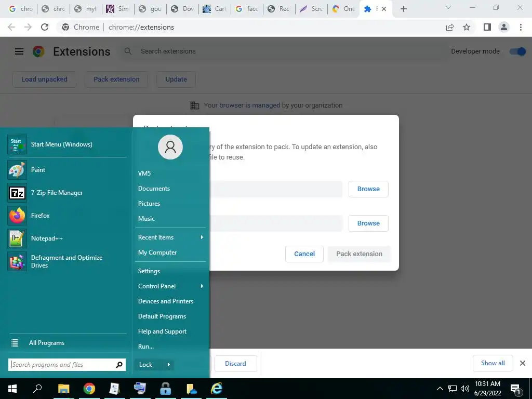
Task: Open Defragment and Optimize Drives
Action: [67, 261]
